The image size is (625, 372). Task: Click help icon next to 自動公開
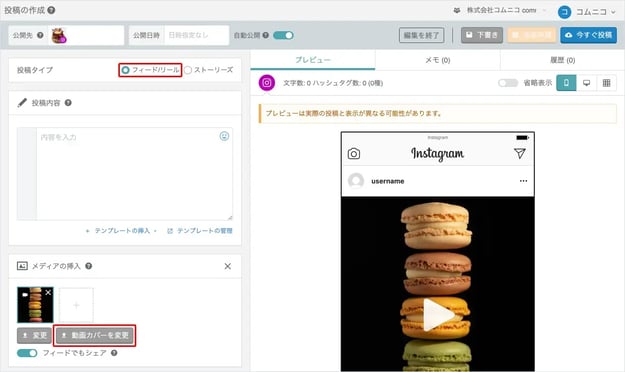(x=265, y=35)
